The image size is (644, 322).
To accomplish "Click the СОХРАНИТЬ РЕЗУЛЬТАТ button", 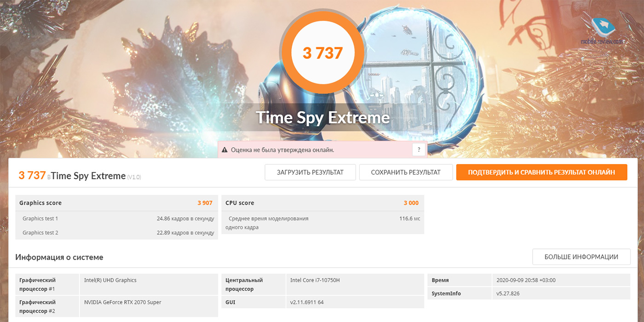I will [x=406, y=172].
